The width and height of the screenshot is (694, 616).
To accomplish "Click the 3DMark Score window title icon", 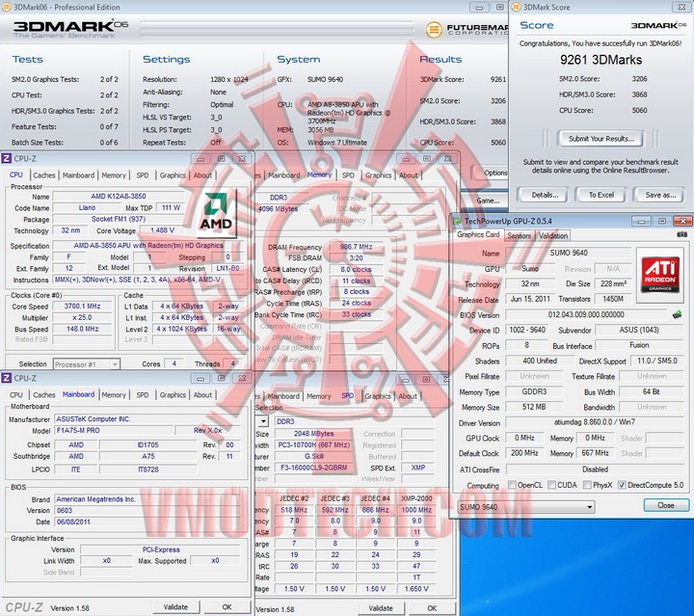I will pos(516,7).
